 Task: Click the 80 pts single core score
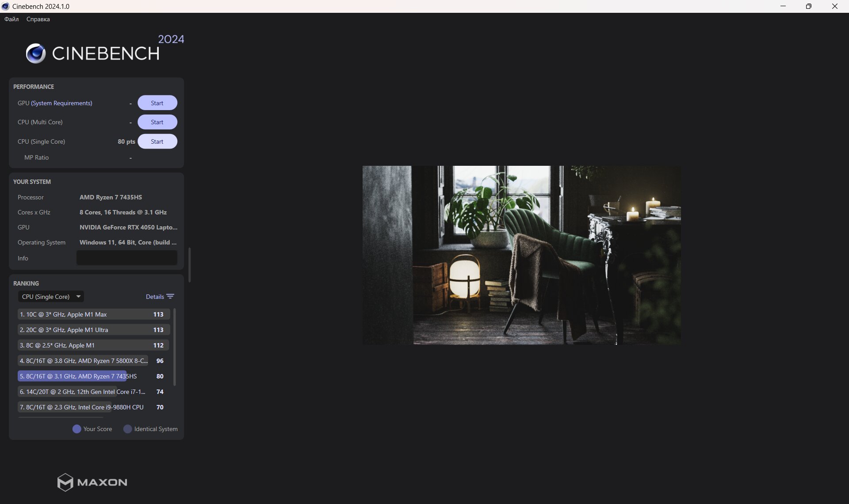[x=126, y=141]
